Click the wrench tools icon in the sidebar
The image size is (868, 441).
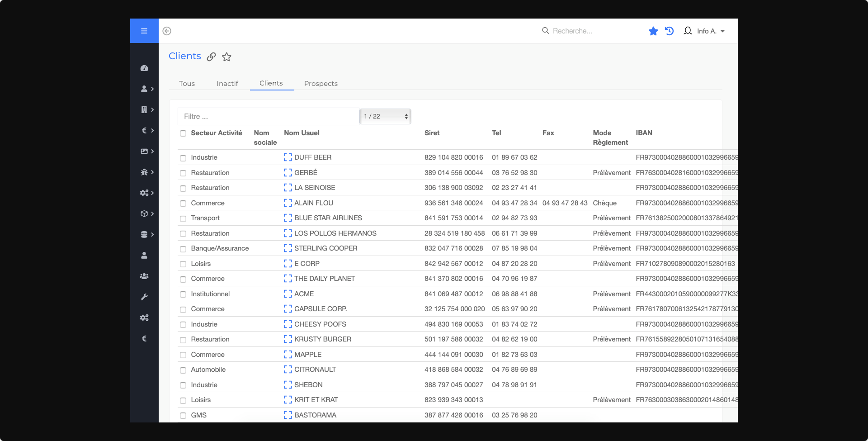click(x=144, y=297)
